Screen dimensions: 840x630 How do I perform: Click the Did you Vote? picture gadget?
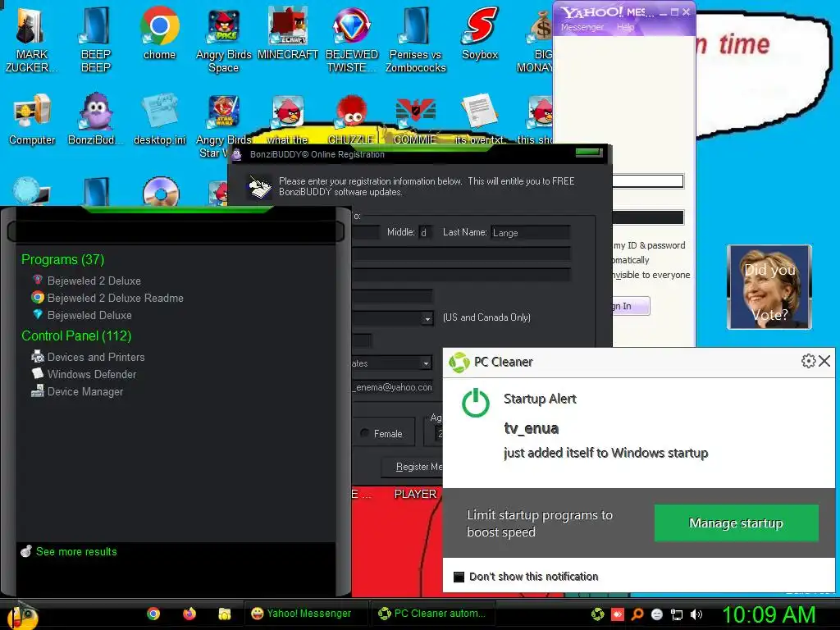coord(769,286)
